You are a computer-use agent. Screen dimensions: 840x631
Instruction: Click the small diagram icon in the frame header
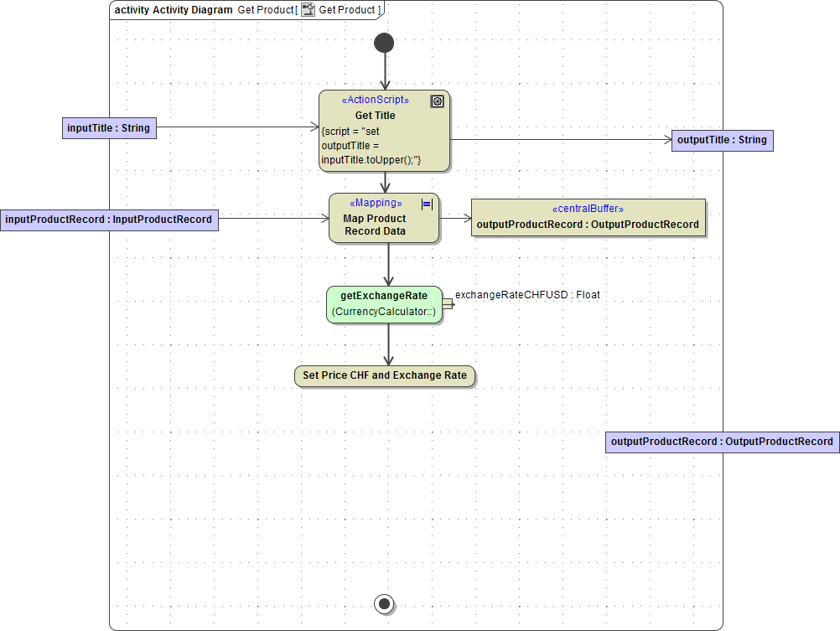coord(309,9)
